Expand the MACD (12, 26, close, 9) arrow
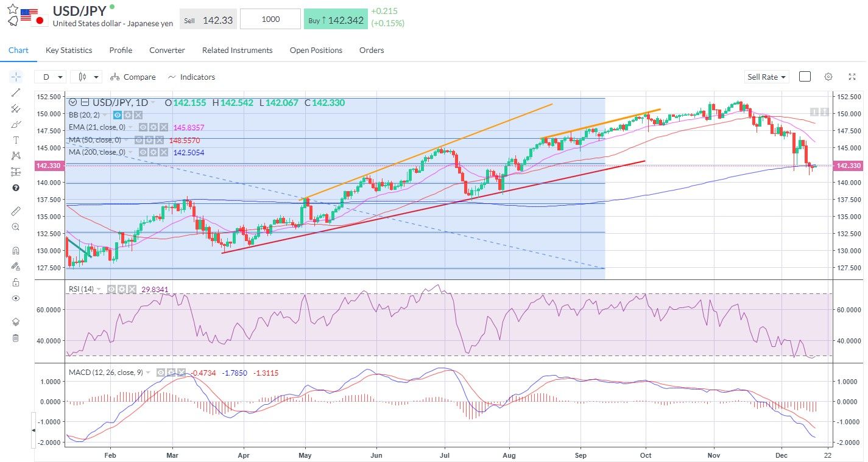 148,372
